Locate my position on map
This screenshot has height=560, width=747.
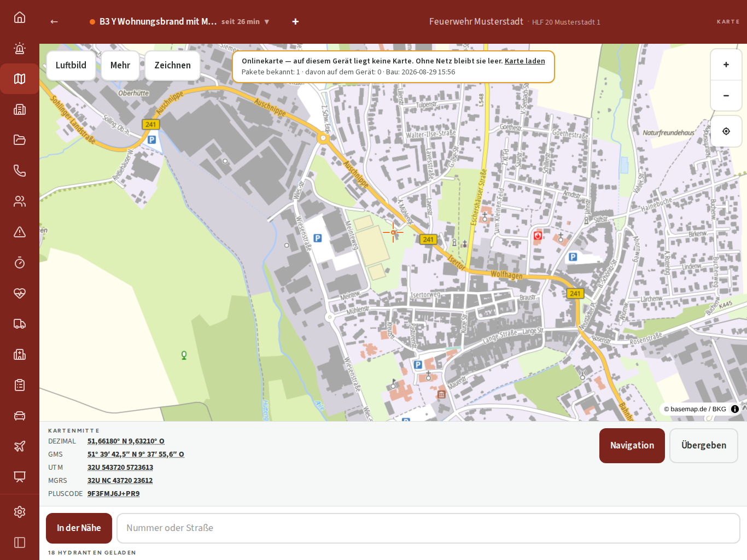coord(726,131)
